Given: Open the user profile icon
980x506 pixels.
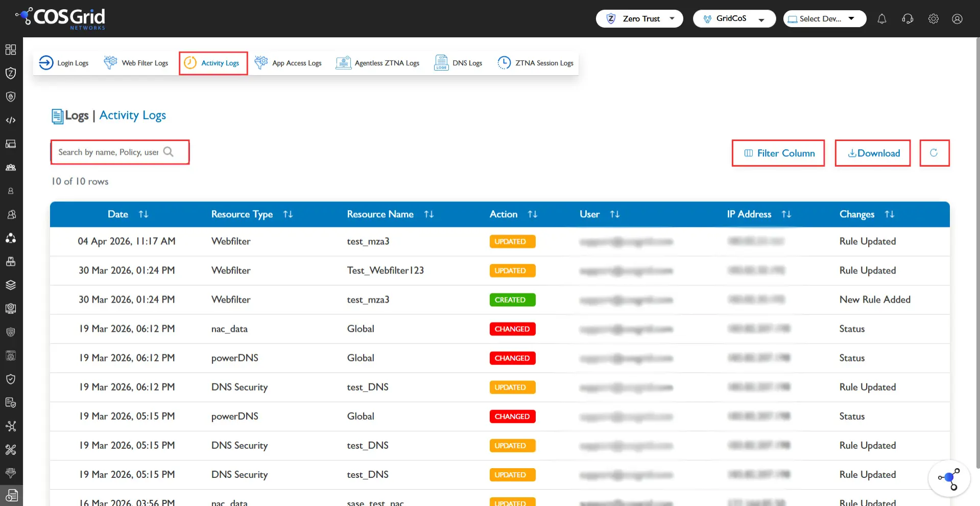Looking at the screenshot, I should [x=957, y=19].
